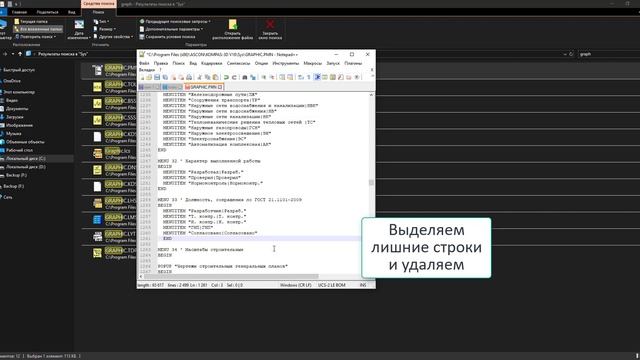Select 'Быстрый доступ' in Explorer sidebar
Viewport: 640px width, 360px height.
coord(19,70)
